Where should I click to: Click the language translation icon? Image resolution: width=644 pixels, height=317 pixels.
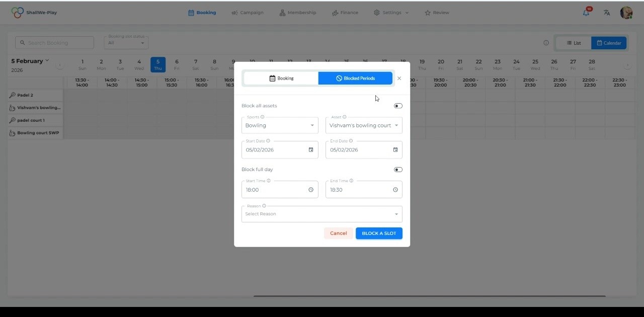606,13
